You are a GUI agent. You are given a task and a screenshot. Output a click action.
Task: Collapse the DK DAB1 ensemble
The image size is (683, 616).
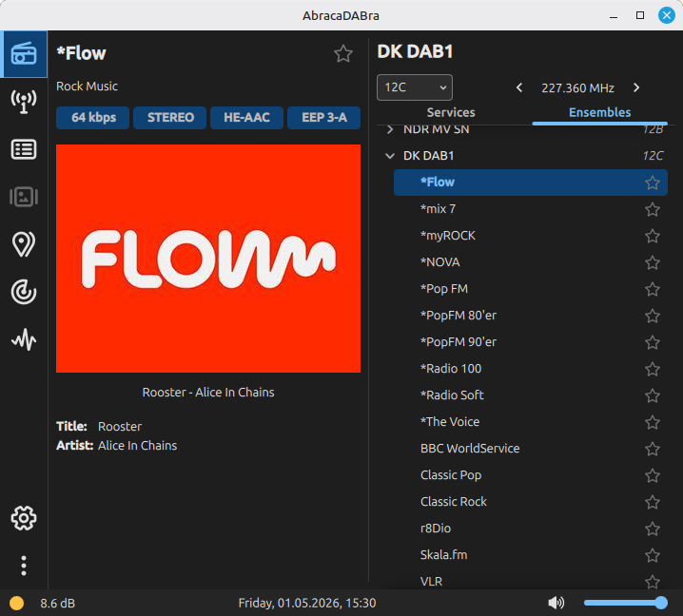(x=390, y=156)
